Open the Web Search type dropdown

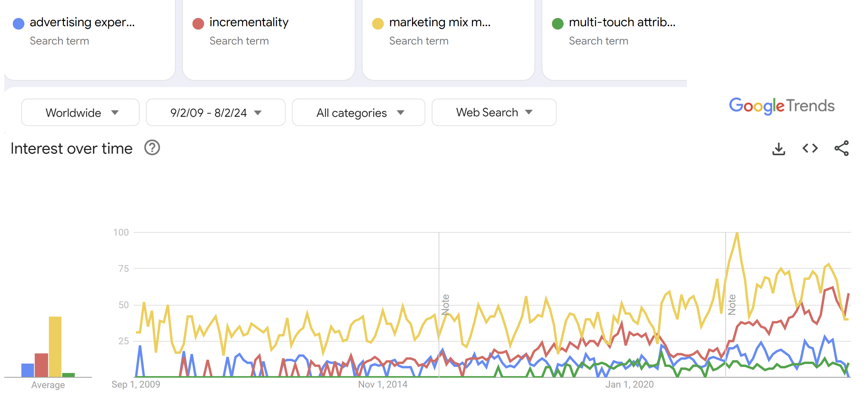pos(494,112)
